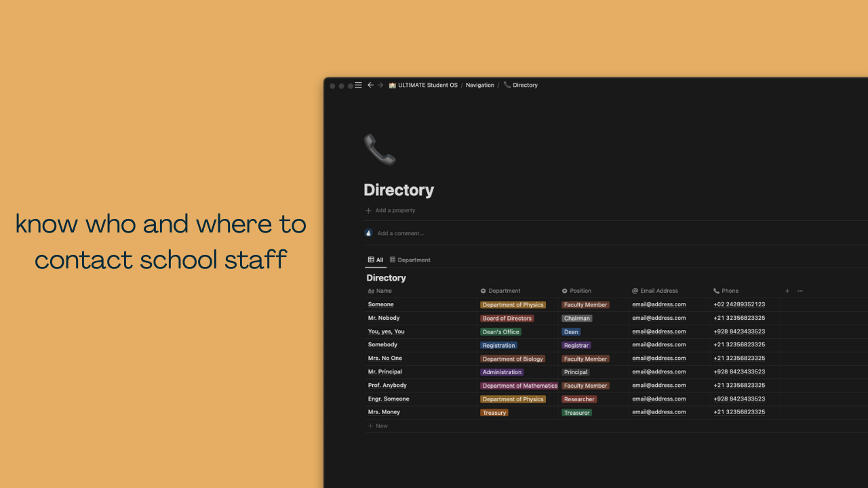Image resolution: width=868 pixels, height=488 pixels.
Task: Open the Mr. Principal row
Action: tap(385, 372)
